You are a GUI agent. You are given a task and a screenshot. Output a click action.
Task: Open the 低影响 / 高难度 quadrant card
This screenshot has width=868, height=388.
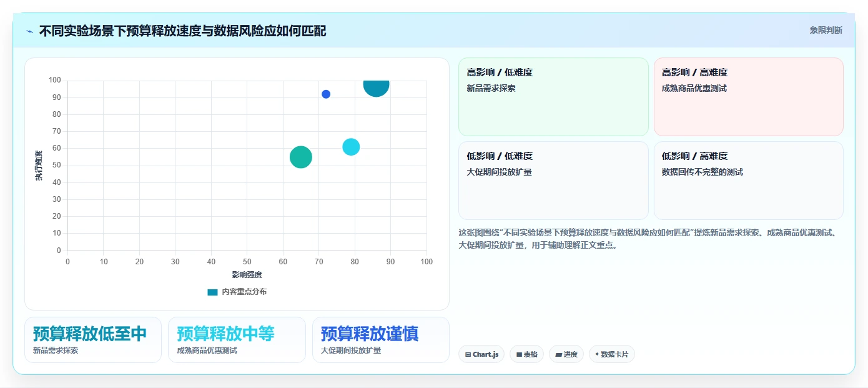[748, 181]
